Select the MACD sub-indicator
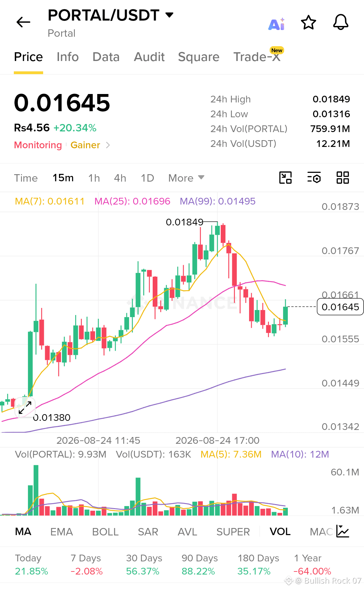The height and width of the screenshot is (589, 364). click(322, 532)
